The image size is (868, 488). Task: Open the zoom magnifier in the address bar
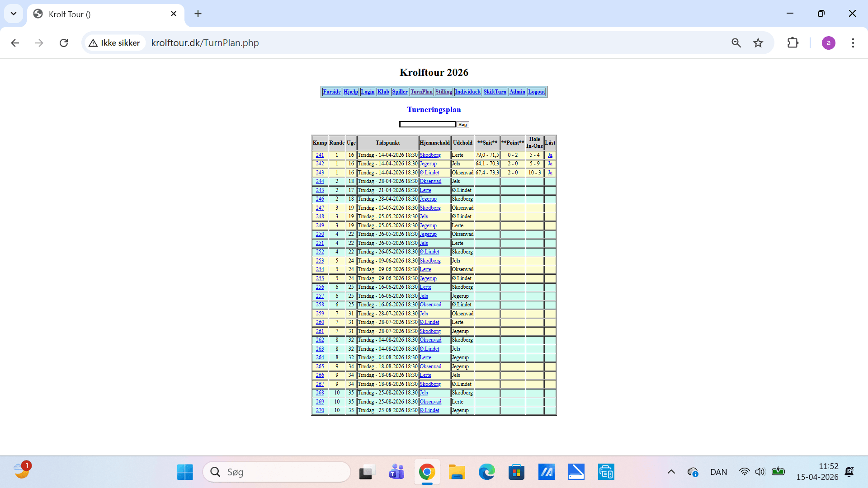(736, 43)
